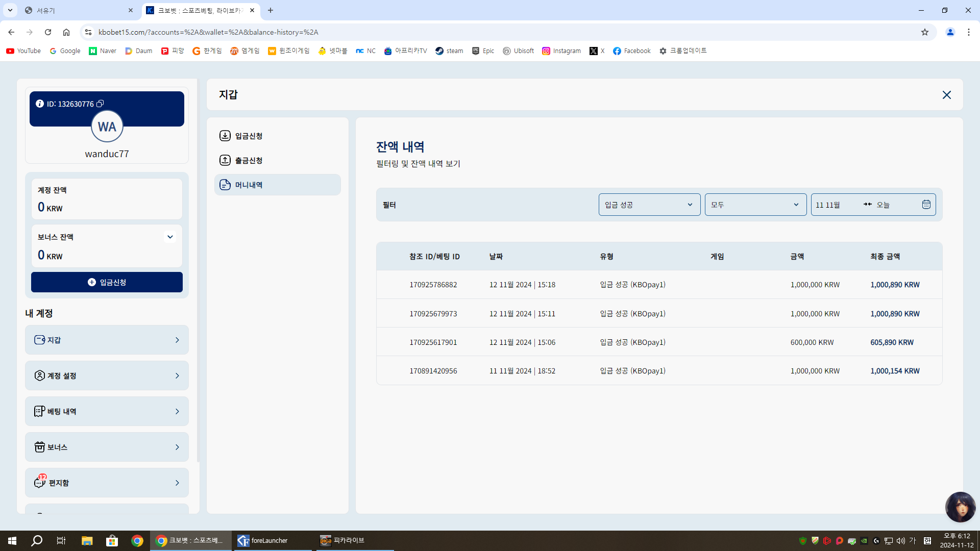Open the steam bookmark
Viewport: 980px width, 551px height.
(x=449, y=51)
